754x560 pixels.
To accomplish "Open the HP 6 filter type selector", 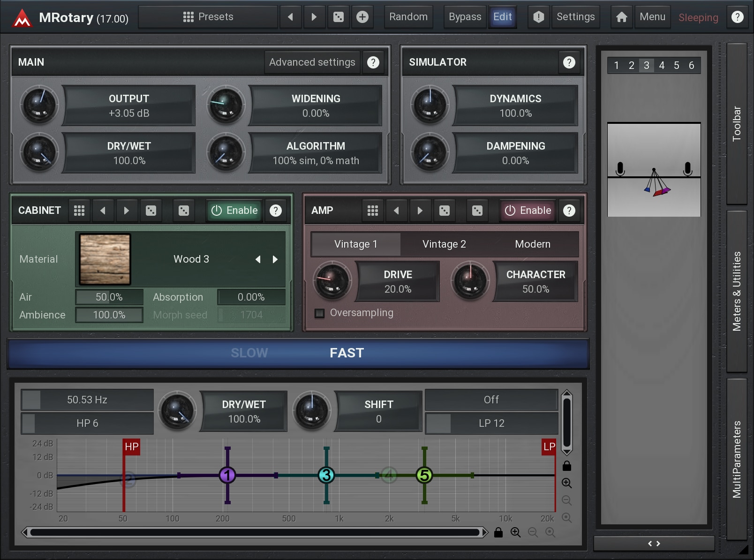I will (x=87, y=423).
